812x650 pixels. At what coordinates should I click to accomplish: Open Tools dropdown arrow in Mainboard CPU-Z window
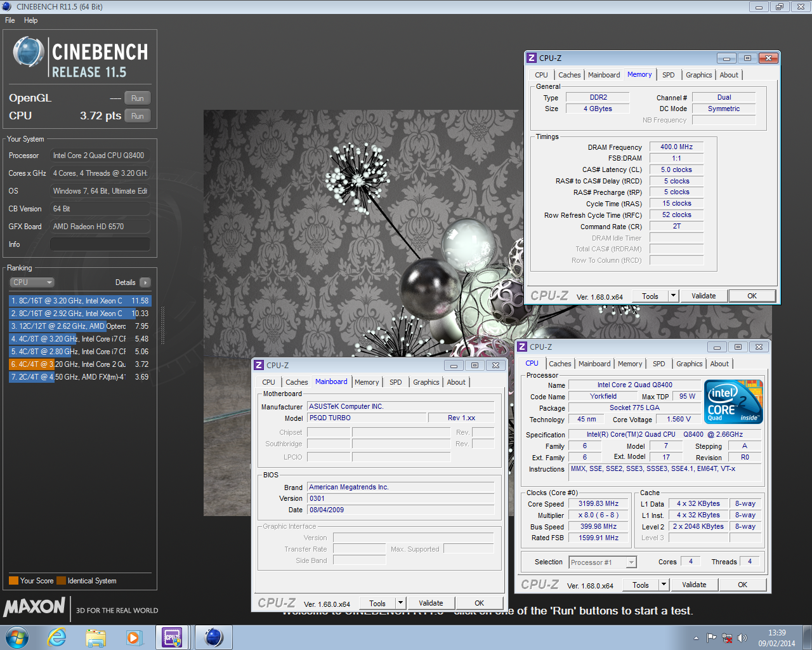click(400, 603)
